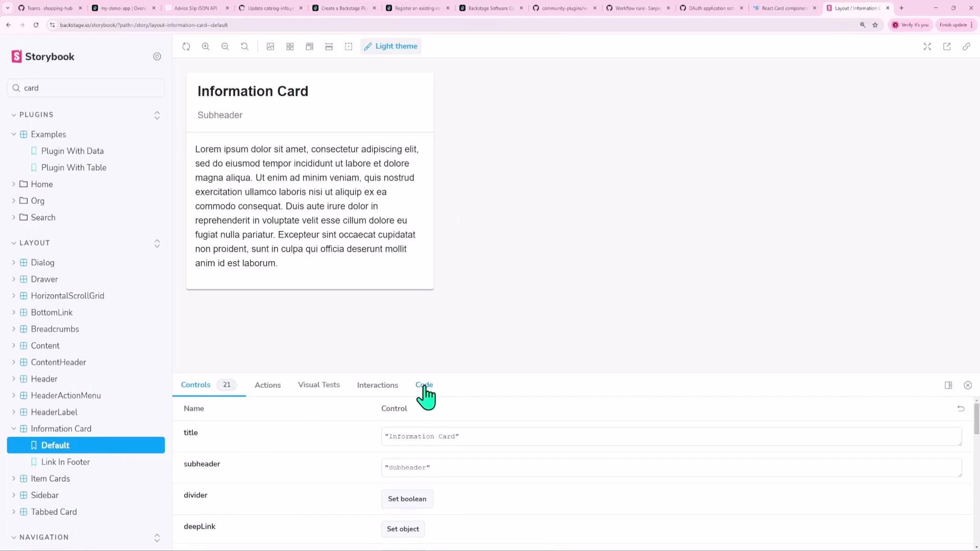Click the Storybook logo
The image size is (980, 551).
(43, 57)
